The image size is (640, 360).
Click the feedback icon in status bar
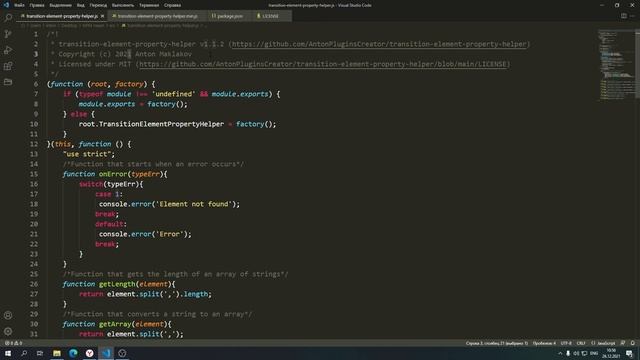tap(623, 343)
